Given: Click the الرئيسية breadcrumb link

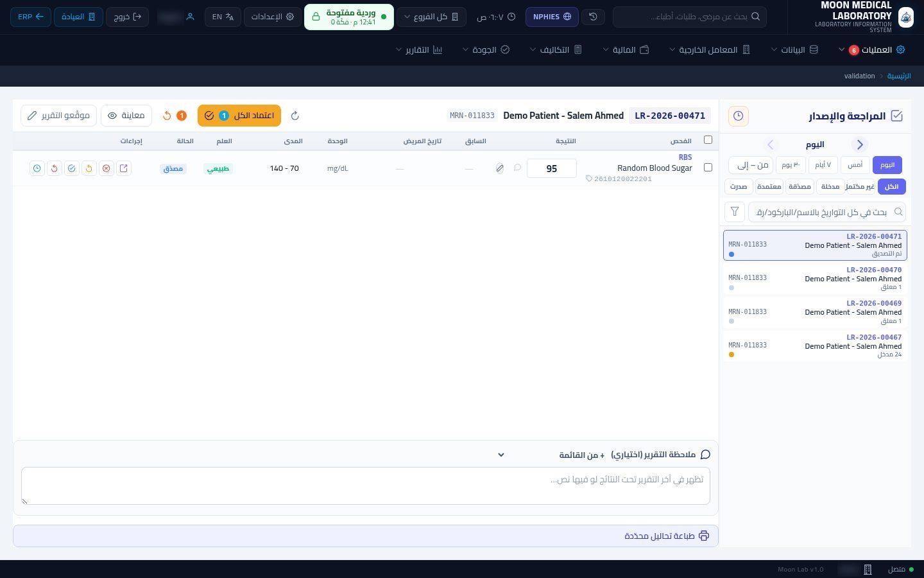Looking at the screenshot, I should click(x=899, y=76).
